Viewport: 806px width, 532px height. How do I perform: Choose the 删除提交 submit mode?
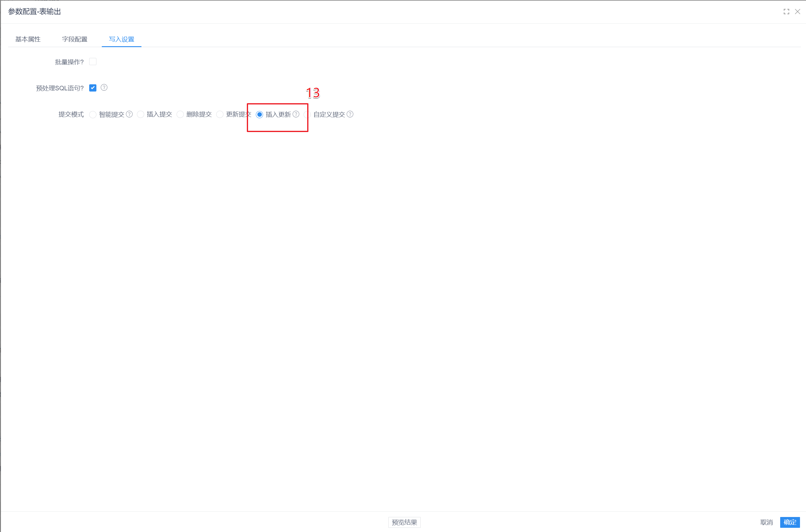[x=180, y=115]
